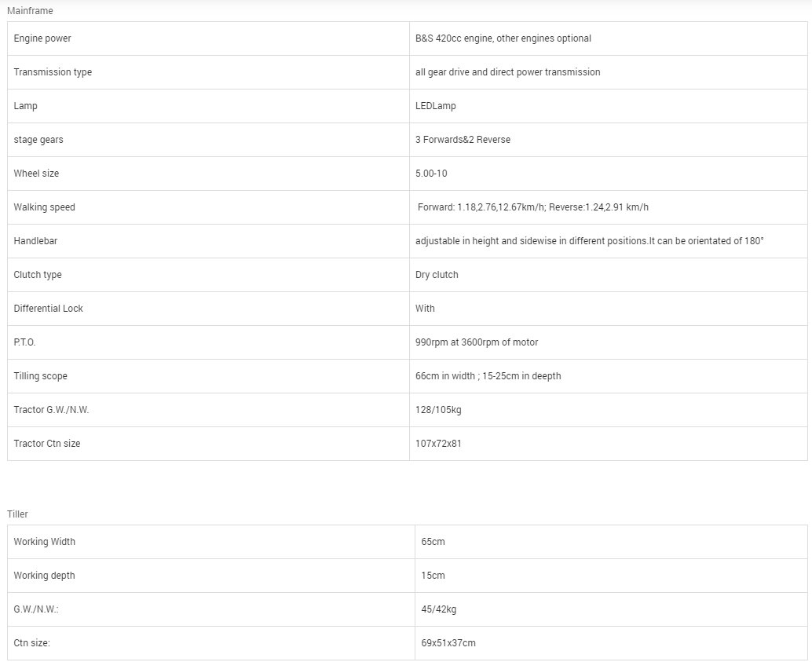Click the Wheel size value 5.00-10
812x662 pixels.
click(x=431, y=174)
